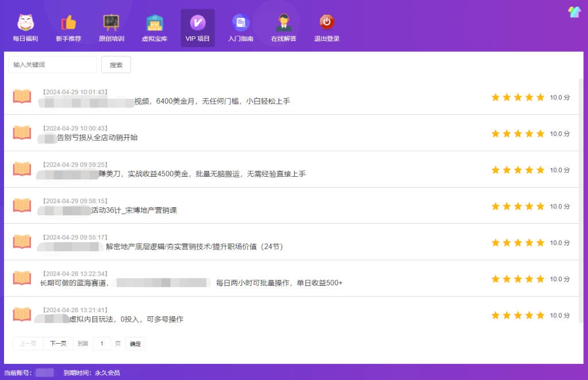This screenshot has width=588, height=380.
Task: Click timestamp 2024-04-29 09:59:25
Action: click(75, 165)
